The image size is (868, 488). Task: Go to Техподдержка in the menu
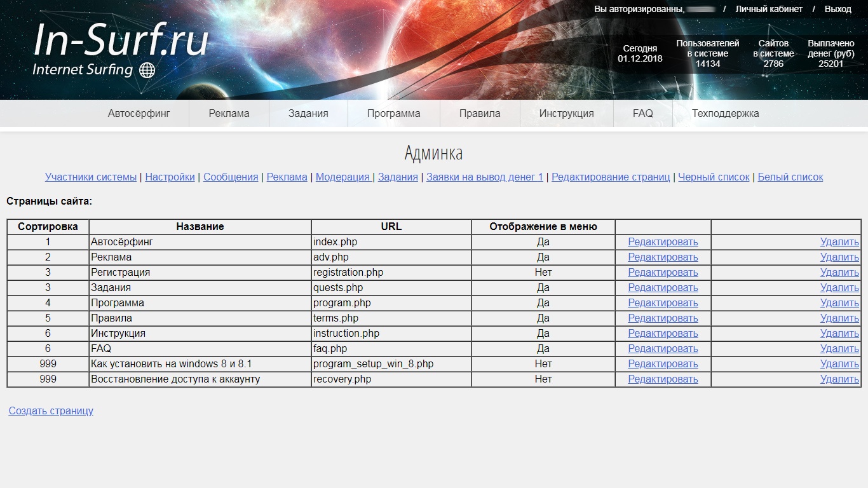pyautogui.click(x=725, y=114)
